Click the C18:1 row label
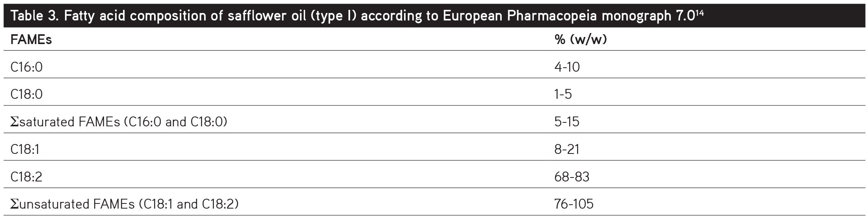Viewport: 868px width, 220px height. (x=25, y=150)
